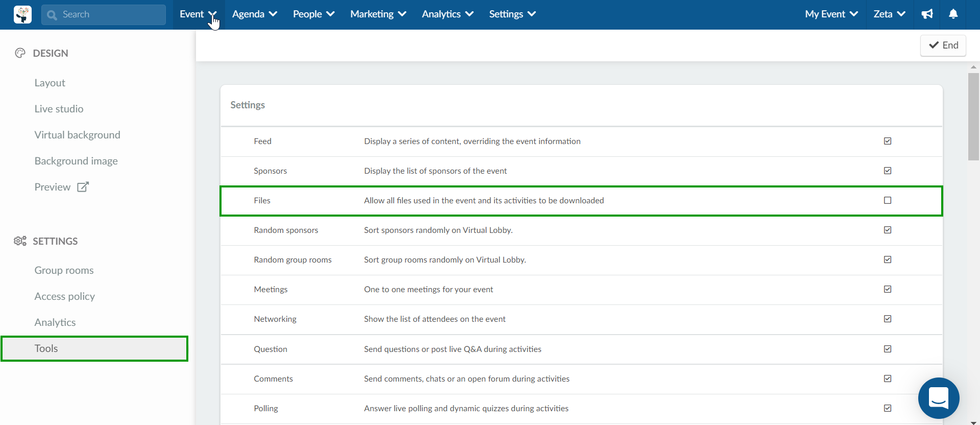Open Group rooms settings

(64, 270)
